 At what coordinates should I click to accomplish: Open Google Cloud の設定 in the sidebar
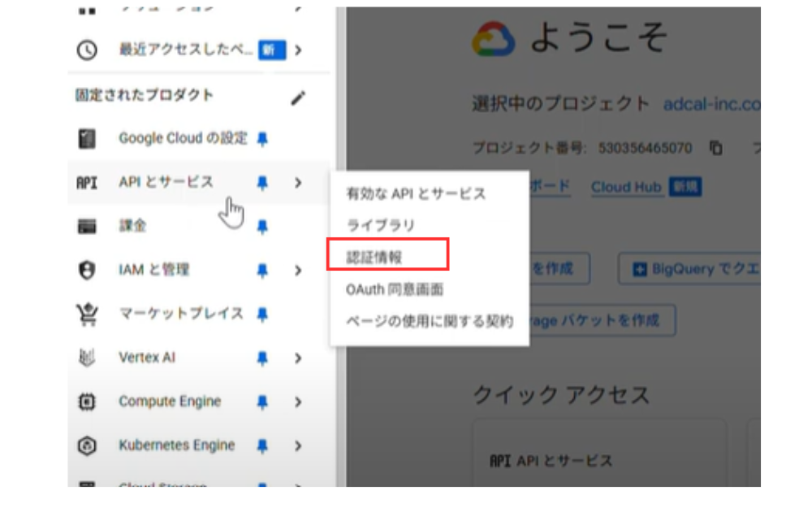pyautogui.click(x=183, y=138)
